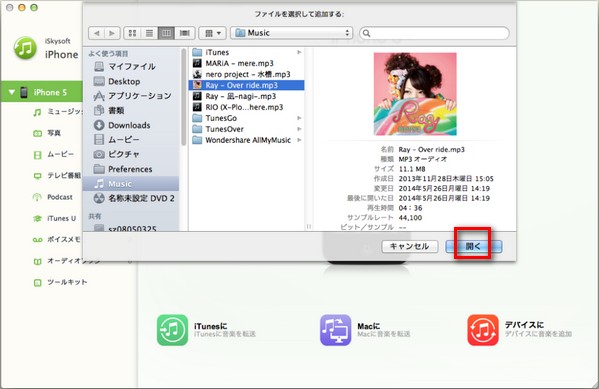The image size is (599, 389).
Task: Open ミュージック in iSkysoft sidebar
Action: click(57, 112)
